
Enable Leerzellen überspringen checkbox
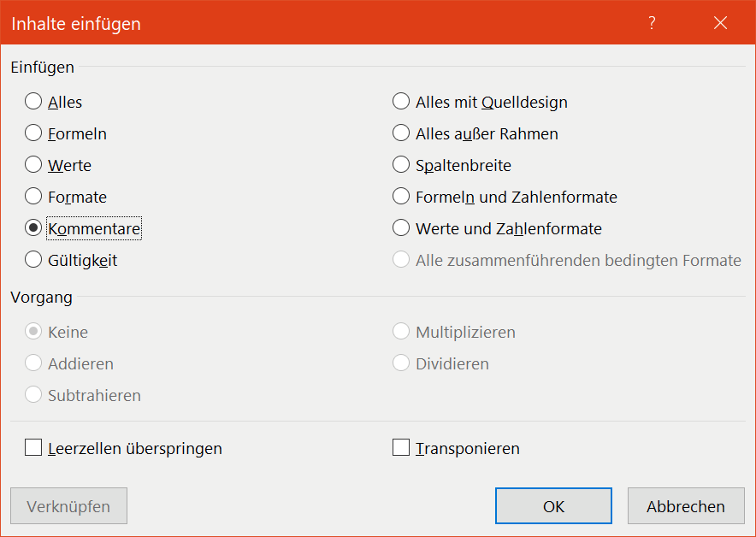(33, 448)
